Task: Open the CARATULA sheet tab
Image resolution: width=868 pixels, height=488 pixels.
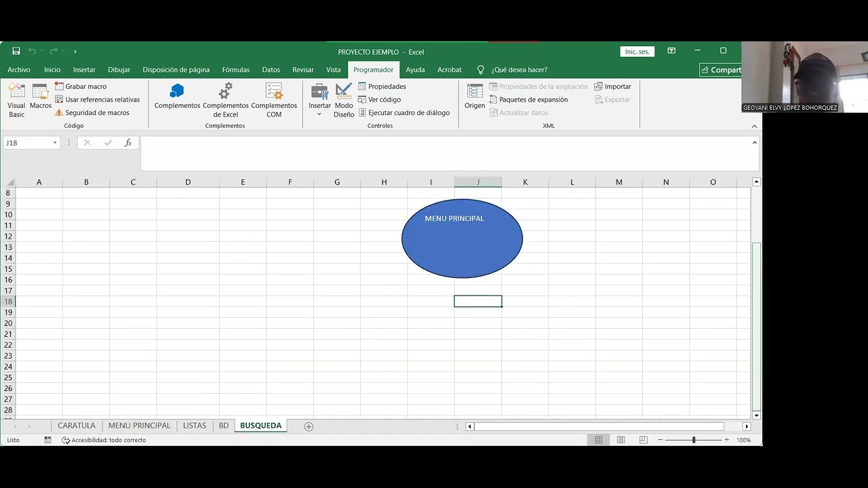Action: point(77,426)
